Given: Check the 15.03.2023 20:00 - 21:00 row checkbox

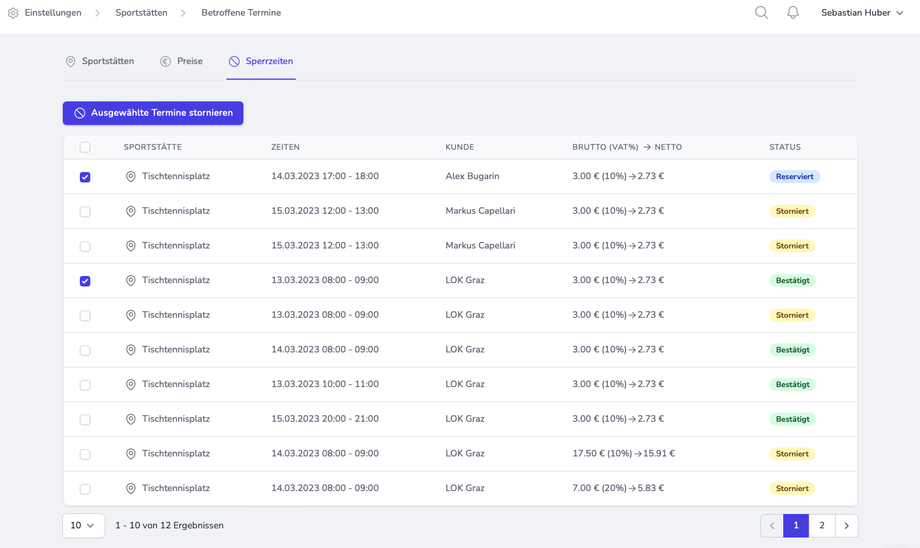Looking at the screenshot, I should point(85,420).
